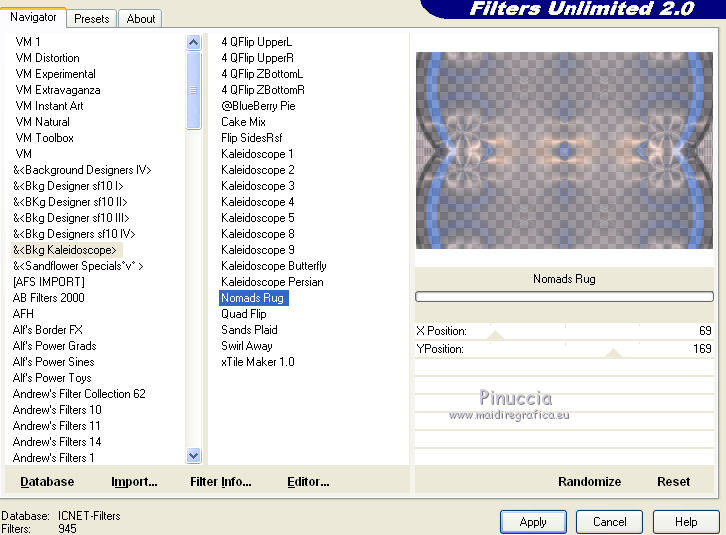Screen dimensions: 726x535
Task: Select Andrew's Filter Collection 62
Action: pos(79,394)
